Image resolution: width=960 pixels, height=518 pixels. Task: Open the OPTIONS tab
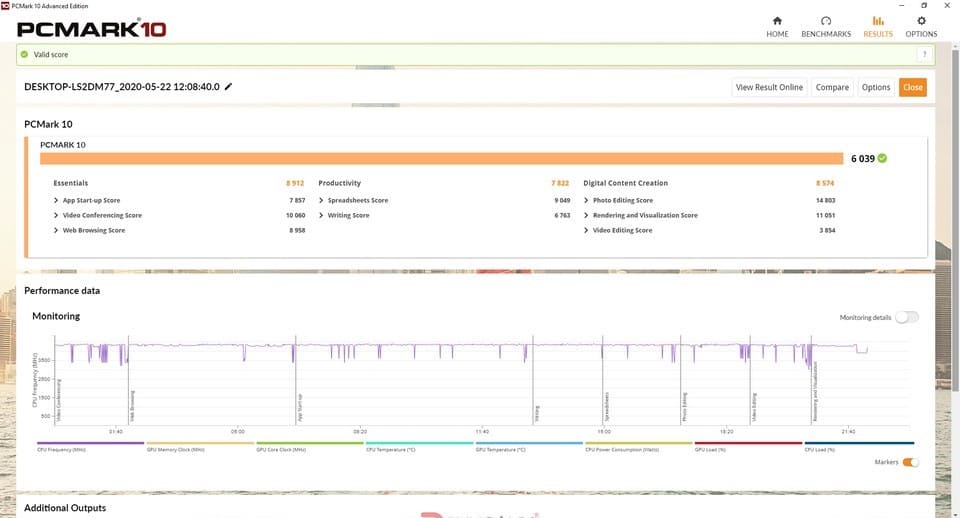(x=921, y=28)
